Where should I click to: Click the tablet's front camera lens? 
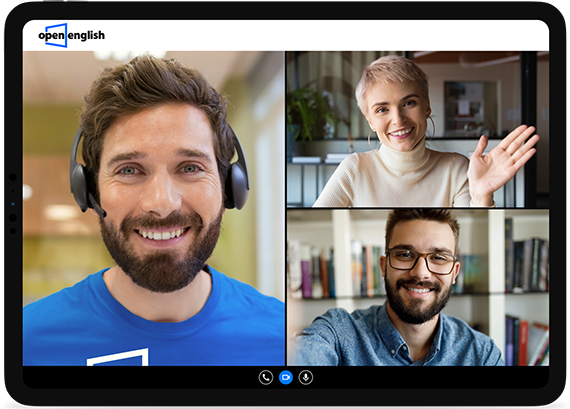coord(13,177)
